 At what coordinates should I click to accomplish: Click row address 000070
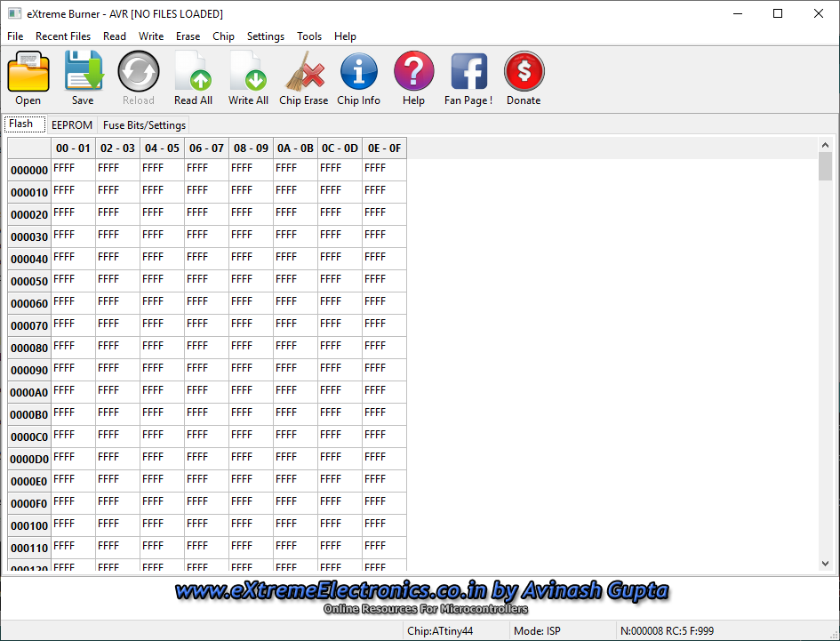coord(29,326)
